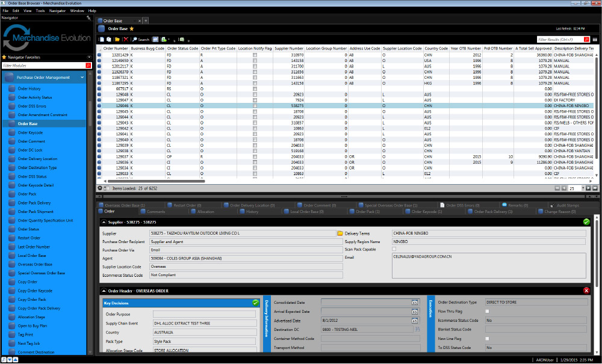Click the horizontal scrollbar of the order grid
This screenshot has width=602, height=364.
coord(156,181)
